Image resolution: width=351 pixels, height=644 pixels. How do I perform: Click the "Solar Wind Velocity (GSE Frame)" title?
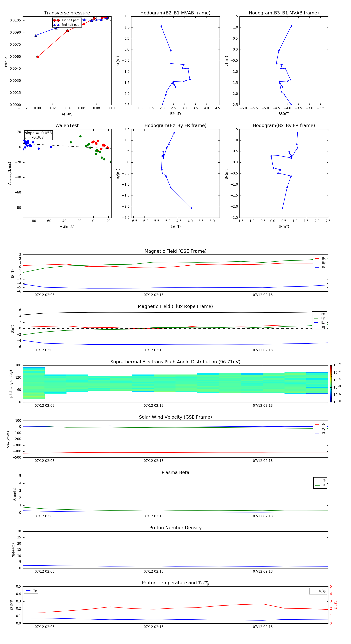tap(175, 417)
